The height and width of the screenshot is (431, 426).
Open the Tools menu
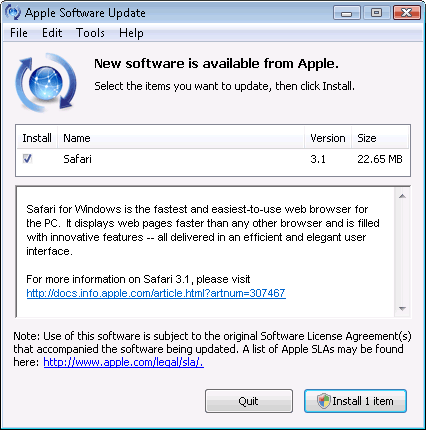click(x=90, y=33)
